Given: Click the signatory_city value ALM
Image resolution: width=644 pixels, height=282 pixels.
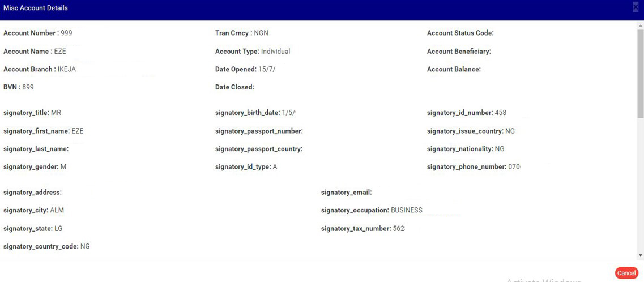Looking at the screenshot, I should pyautogui.click(x=57, y=210).
